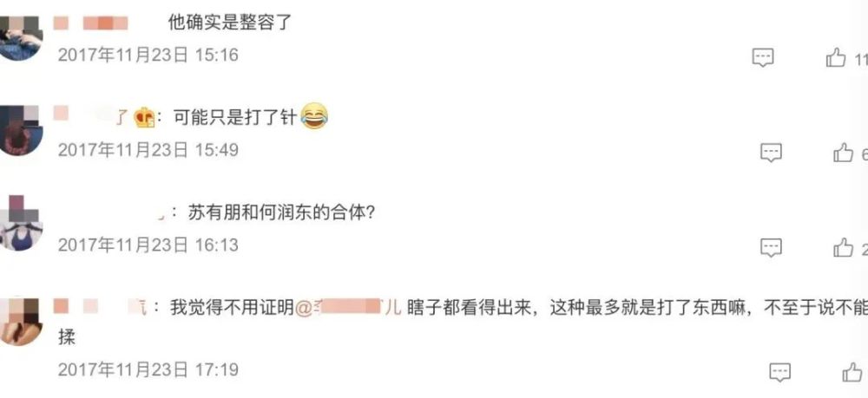Open avatar of first commenter
Image resolution: width=868 pixels, height=398 pixels.
[x=21, y=37]
